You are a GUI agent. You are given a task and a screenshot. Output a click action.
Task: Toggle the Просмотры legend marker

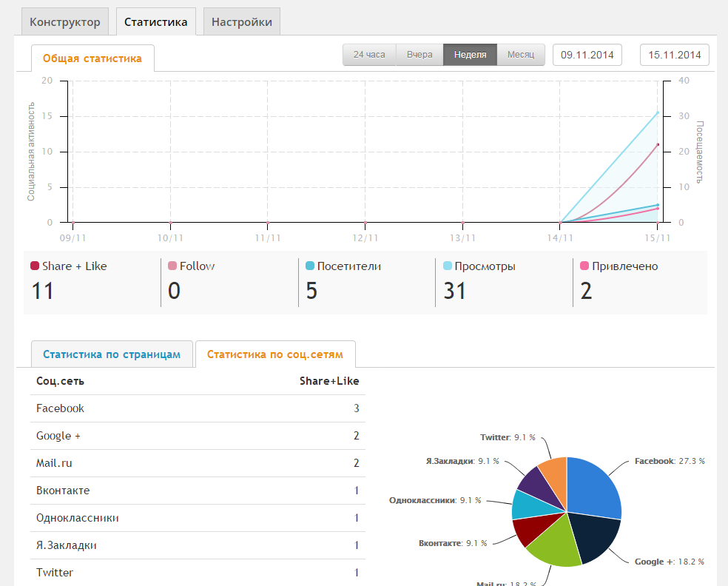click(448, 266)
